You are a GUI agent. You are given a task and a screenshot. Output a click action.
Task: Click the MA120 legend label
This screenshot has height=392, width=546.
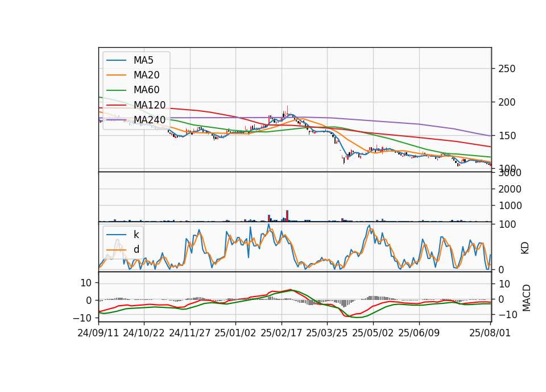[150, 105]
